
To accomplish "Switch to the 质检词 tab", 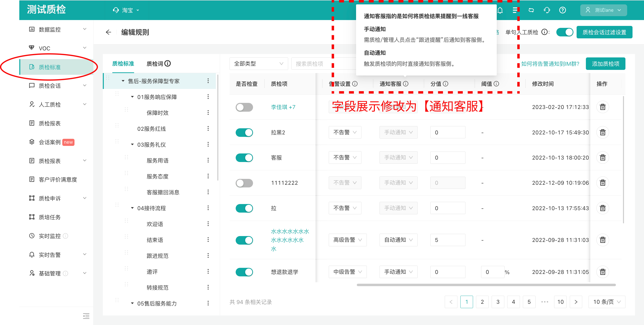I will point(154,64).
